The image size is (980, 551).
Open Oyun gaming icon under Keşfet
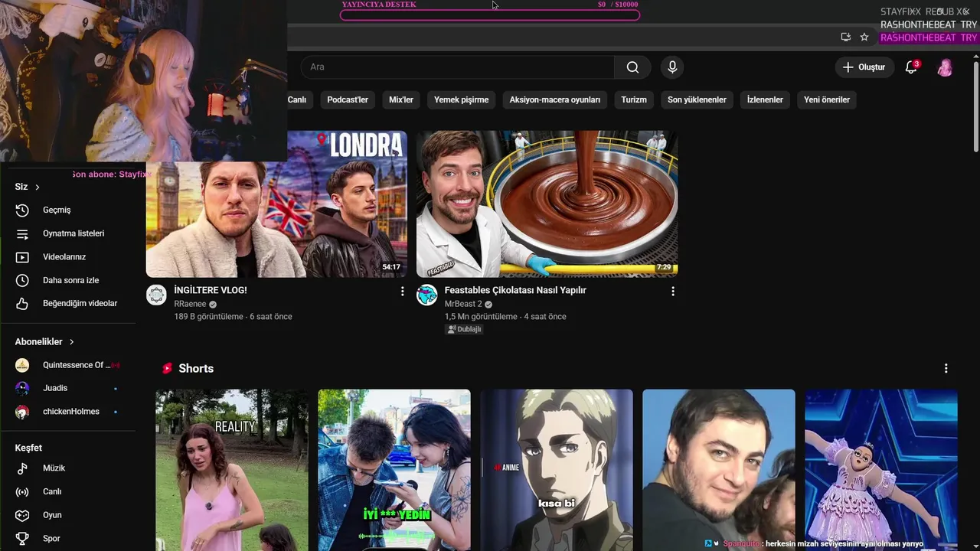click(x=22, y=515)
